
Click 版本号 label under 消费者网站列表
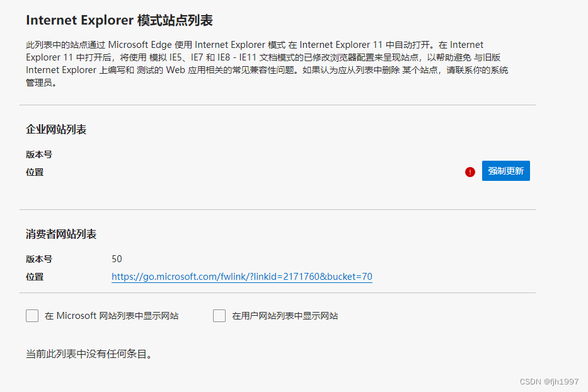pyautogui.click(x=39, y=259)
